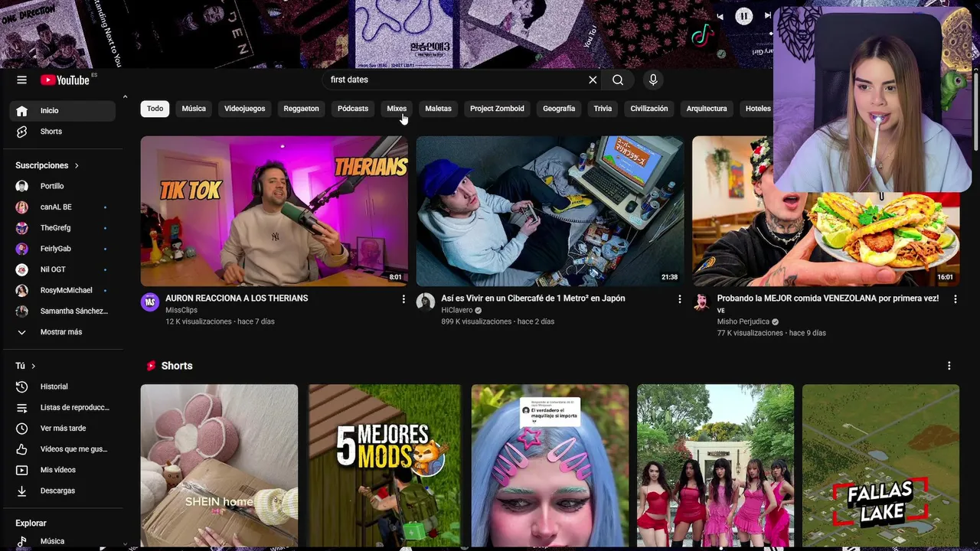
Task: Open Historial from the sidebar
Action: coord(63,386)
